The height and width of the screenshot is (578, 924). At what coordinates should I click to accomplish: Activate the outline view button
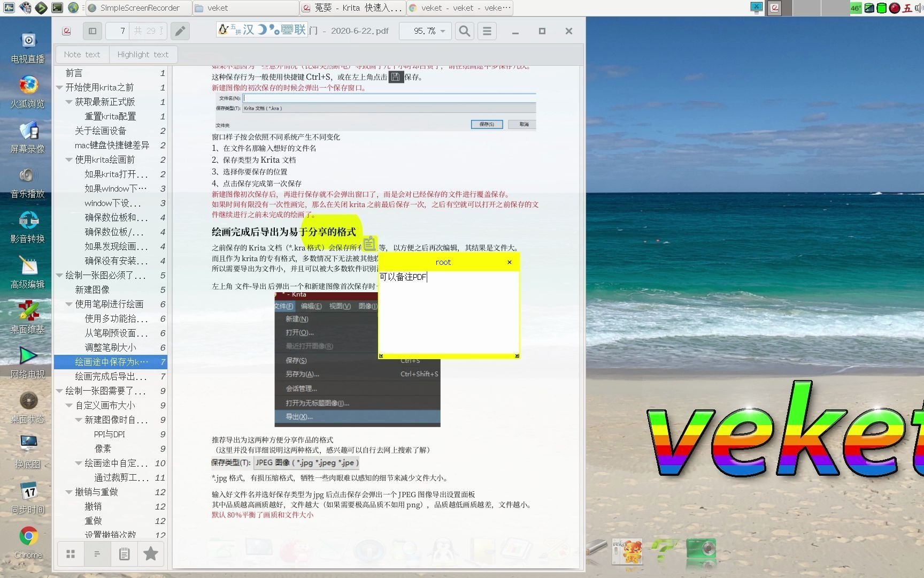coord(97,553)
